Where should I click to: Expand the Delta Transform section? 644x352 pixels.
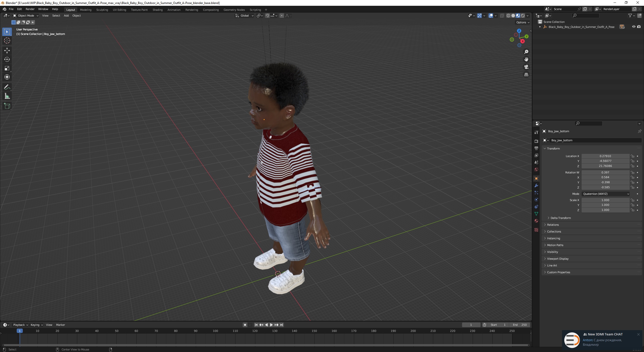point(560,218)
